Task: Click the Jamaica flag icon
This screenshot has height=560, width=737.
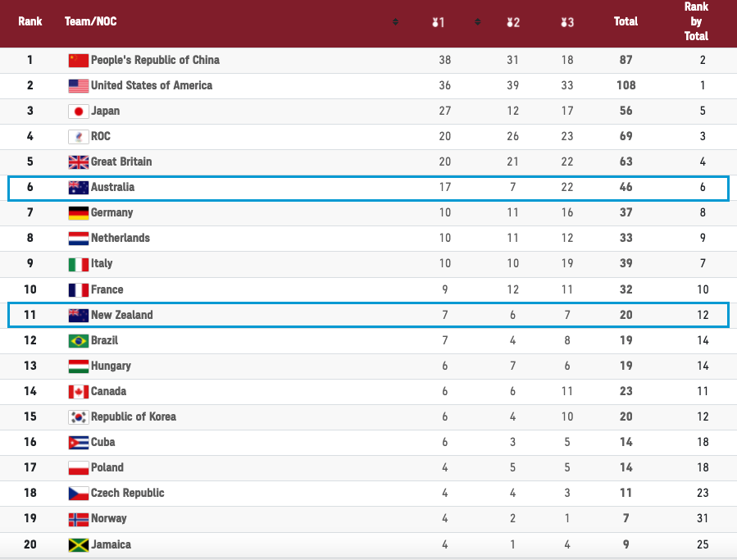Action: 78,544
